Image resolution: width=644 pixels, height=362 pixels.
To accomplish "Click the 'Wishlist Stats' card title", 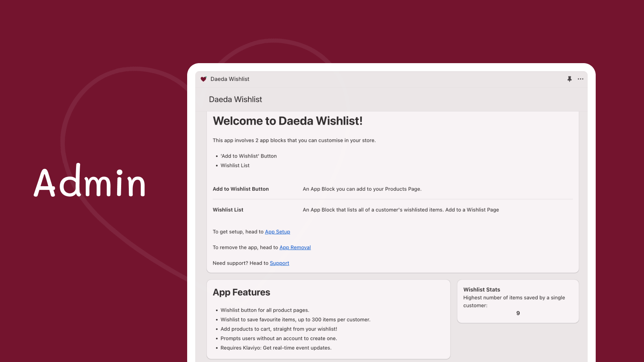I will [481, 290].
